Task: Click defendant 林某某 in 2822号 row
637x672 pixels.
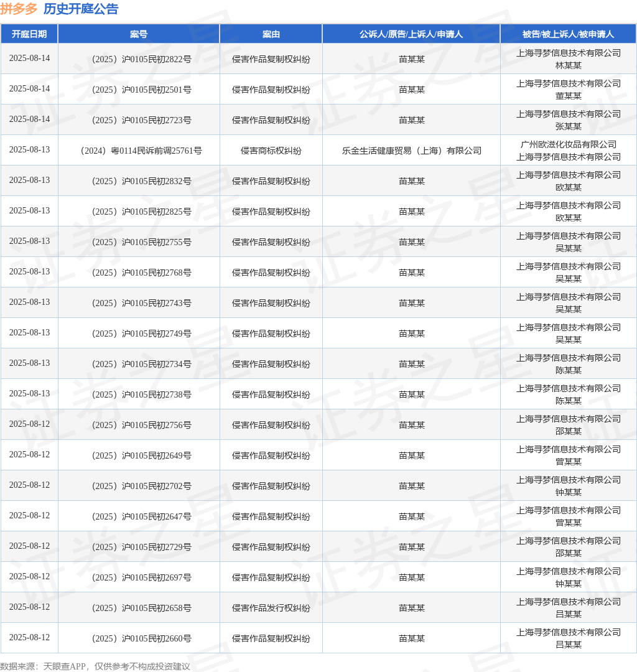Action: 568,65
